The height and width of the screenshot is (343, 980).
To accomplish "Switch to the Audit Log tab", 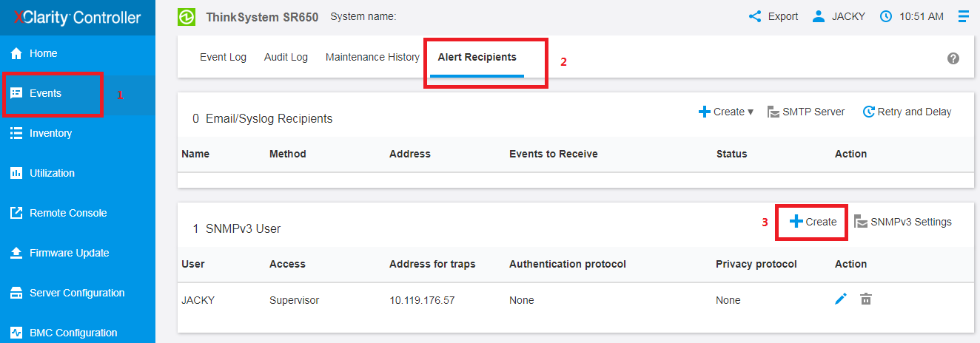I will point(286,57).
